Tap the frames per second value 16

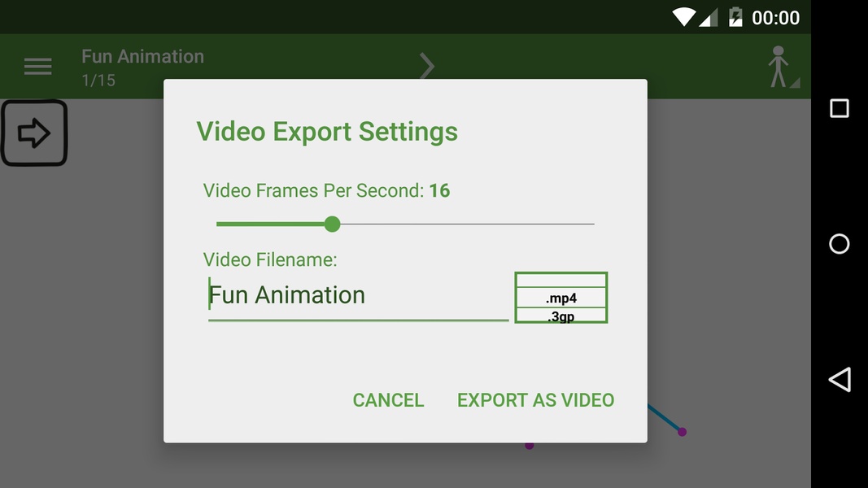(x=439, y=190)
